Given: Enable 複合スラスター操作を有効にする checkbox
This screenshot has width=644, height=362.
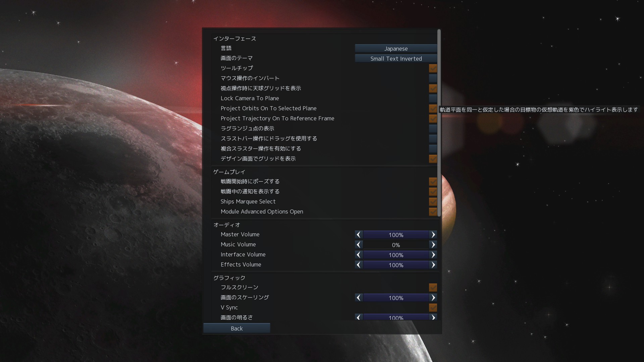Looking at the screenshot, I should click(x=433, y=149).
